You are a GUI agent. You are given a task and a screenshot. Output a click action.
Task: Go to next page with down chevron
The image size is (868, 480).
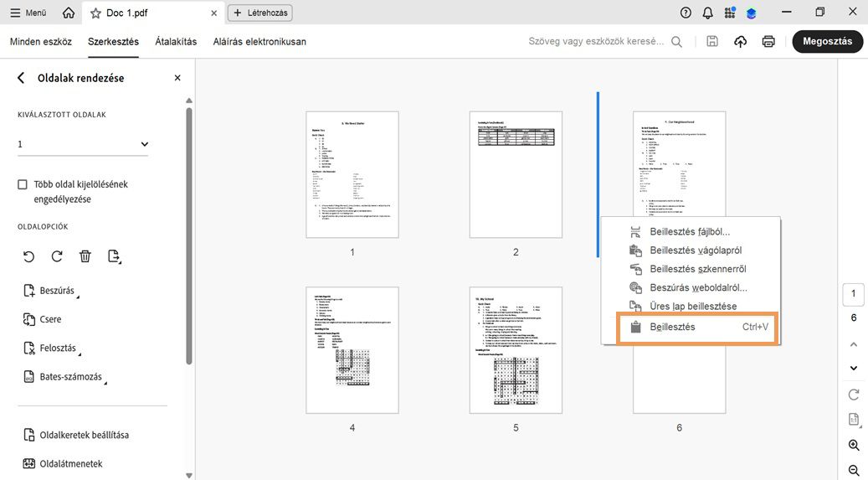(854, 368)
